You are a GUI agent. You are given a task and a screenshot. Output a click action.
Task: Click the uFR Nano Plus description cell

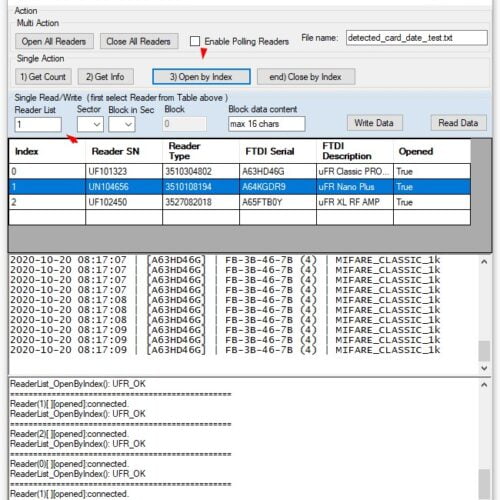[355, 187]
